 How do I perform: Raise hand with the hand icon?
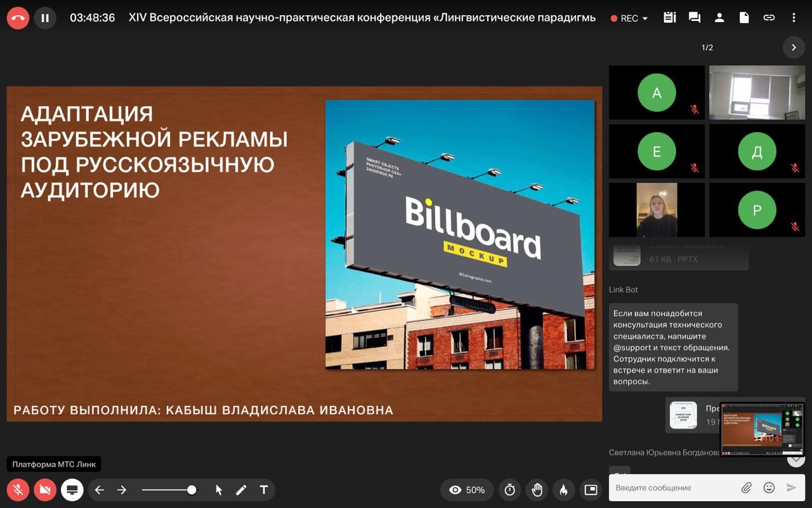point(537,490)
